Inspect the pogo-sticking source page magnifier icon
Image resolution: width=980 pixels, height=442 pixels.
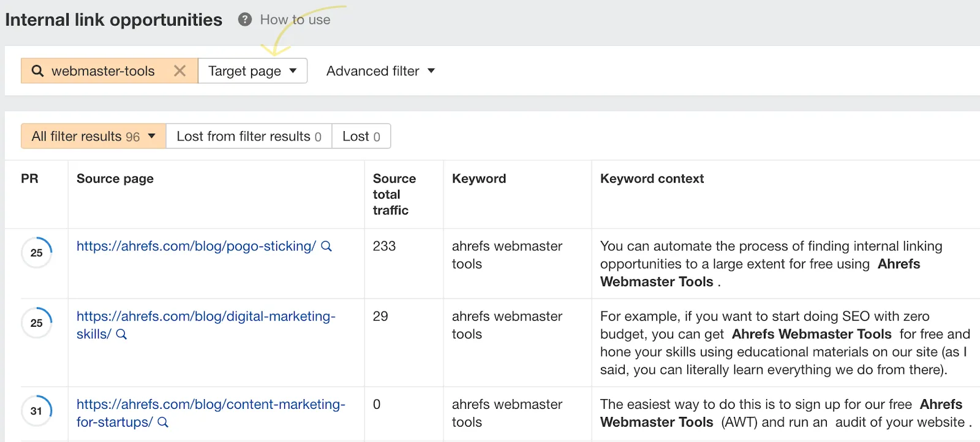pos(326,246)
